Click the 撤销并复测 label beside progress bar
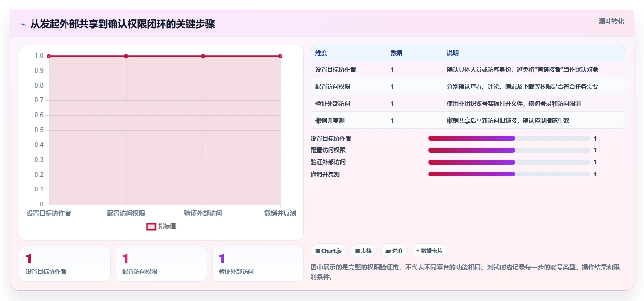Image resolution: width=644 pixels, height=301 pixels. click(325, 174)
